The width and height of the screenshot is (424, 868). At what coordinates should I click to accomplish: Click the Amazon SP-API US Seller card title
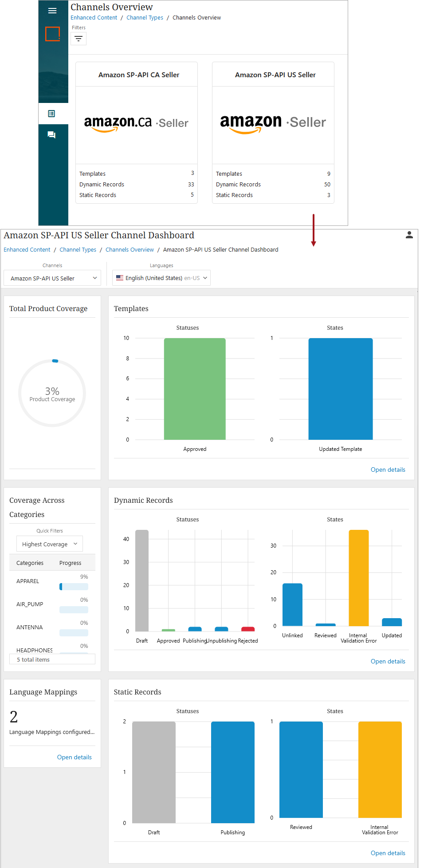(275, 75)
